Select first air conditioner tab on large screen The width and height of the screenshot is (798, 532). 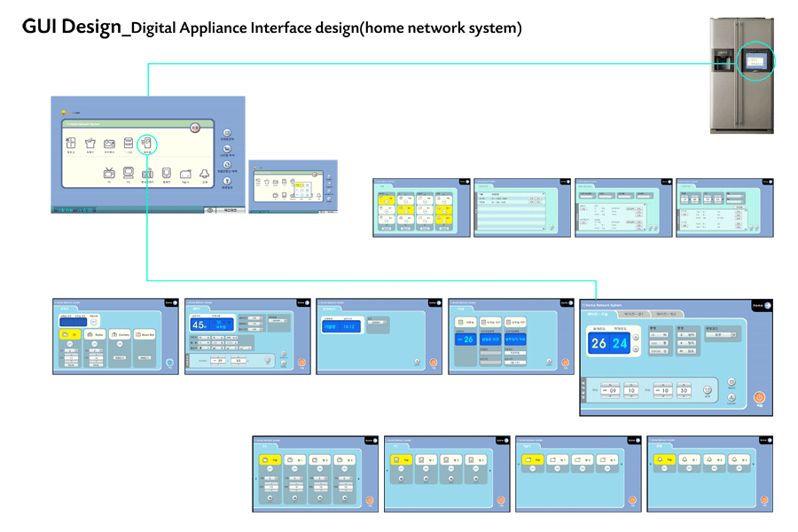point(598,314)
